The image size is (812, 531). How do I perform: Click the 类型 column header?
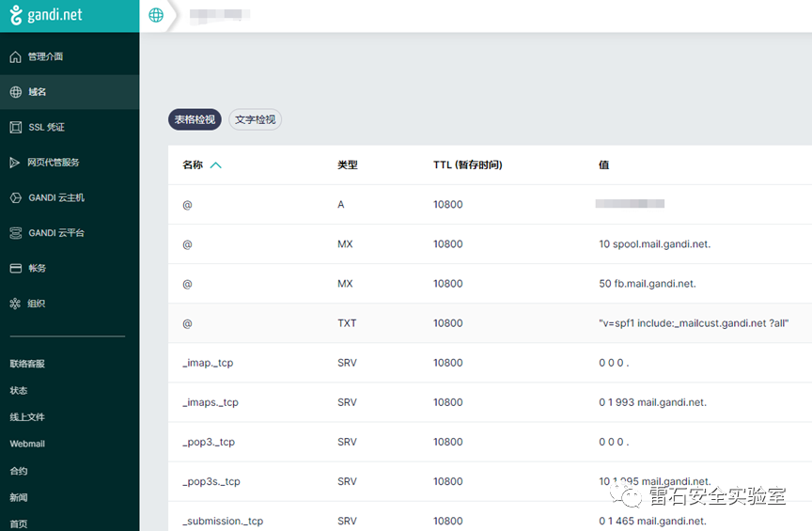click(348, 164)
